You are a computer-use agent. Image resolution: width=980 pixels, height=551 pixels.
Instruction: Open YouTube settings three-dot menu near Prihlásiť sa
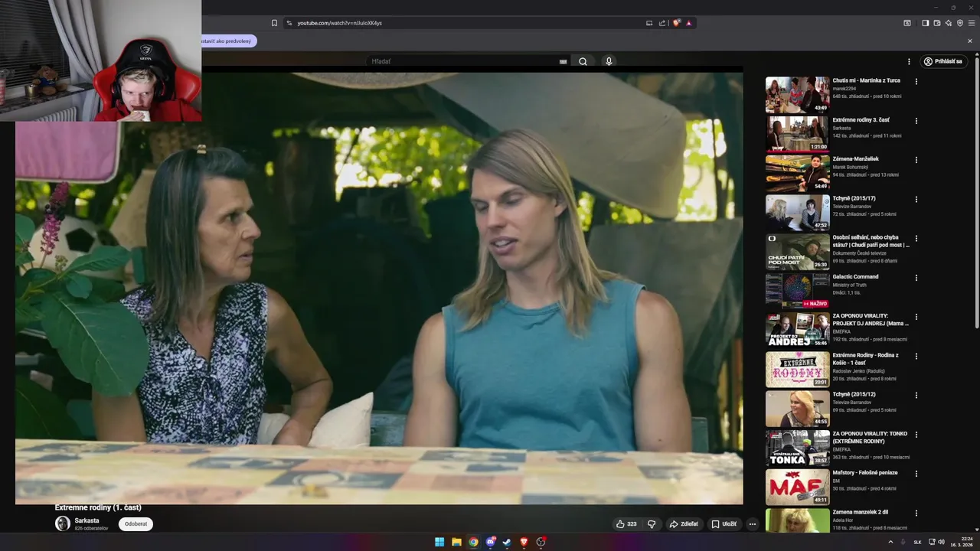pos(910,61)
